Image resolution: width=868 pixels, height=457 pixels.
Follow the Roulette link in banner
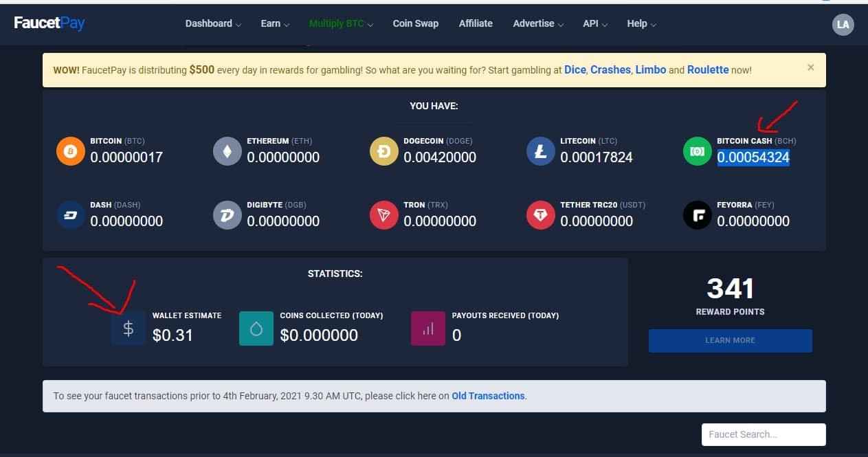708,70
